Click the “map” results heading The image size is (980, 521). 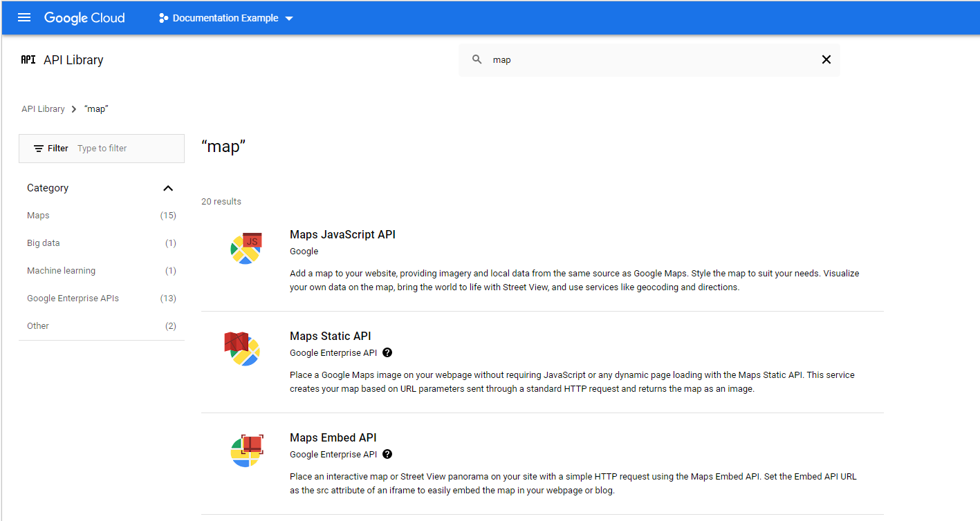(x=223, y=146)
